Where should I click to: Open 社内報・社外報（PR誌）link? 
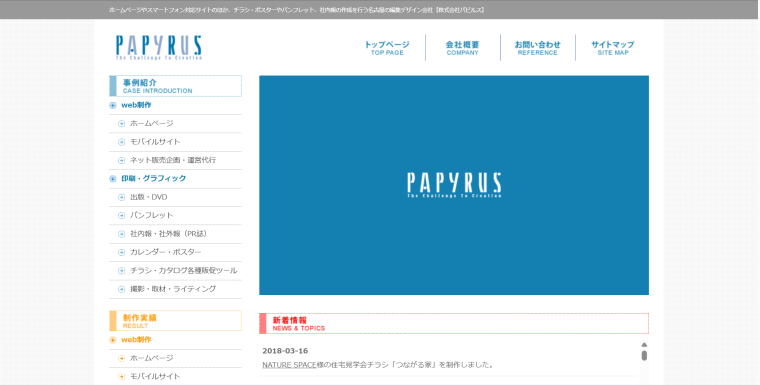[169, 234]
